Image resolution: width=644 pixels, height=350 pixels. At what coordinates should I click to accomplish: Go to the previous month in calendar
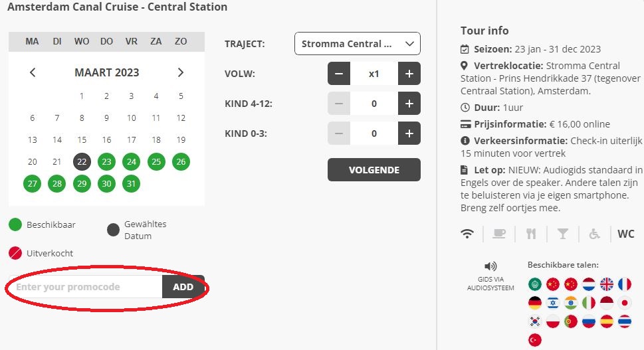(x=33, y=72)
